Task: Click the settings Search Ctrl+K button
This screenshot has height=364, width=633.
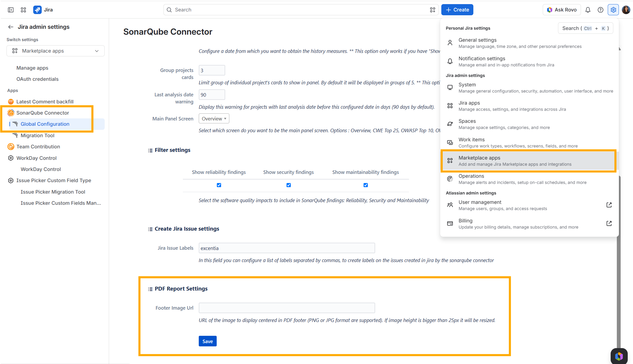Action: pyautogui.click(x=585, y=28)
